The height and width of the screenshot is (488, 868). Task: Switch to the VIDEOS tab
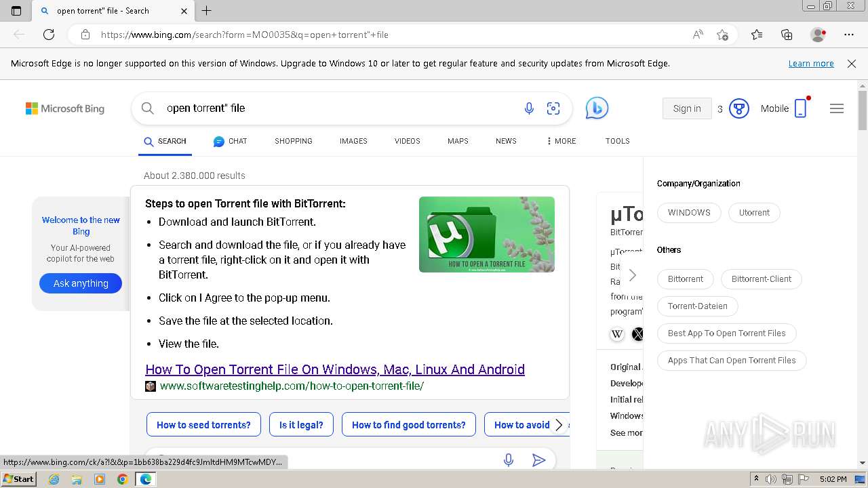(408, 141)
